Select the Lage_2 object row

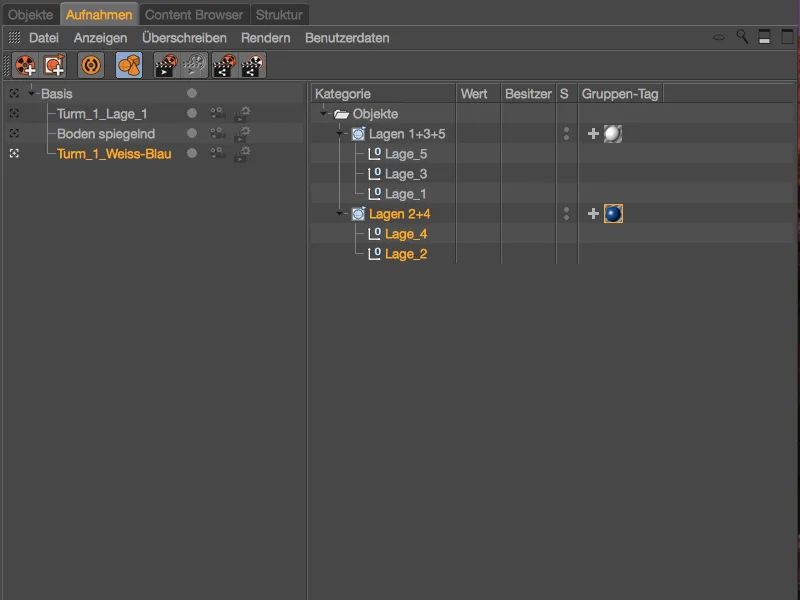pos(406,254)
